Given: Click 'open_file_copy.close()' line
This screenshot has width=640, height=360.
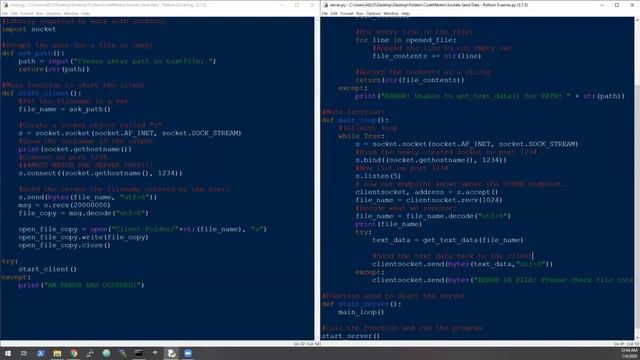Looking at the screenshot, I should (x=64, y=245).
